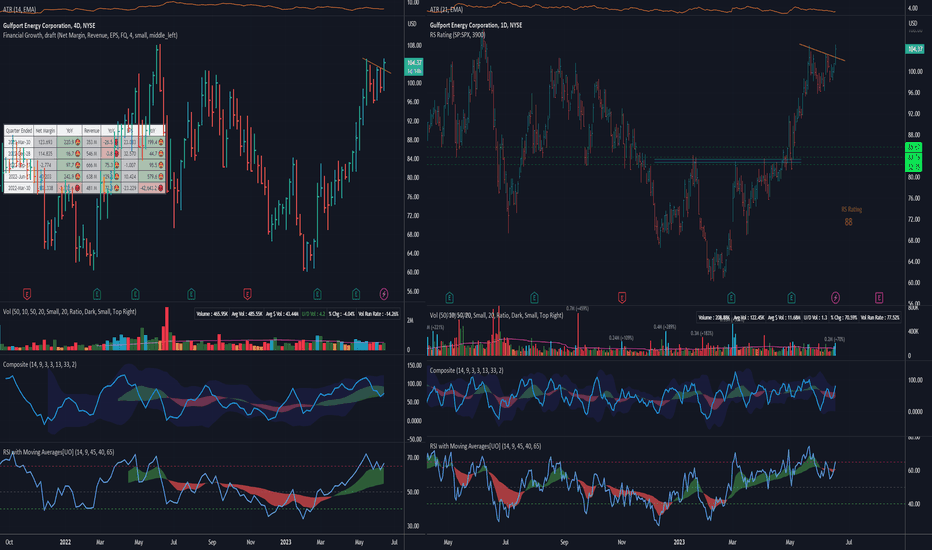Click green earnings marker near May 2023 on 4D chart

(355, 294)
